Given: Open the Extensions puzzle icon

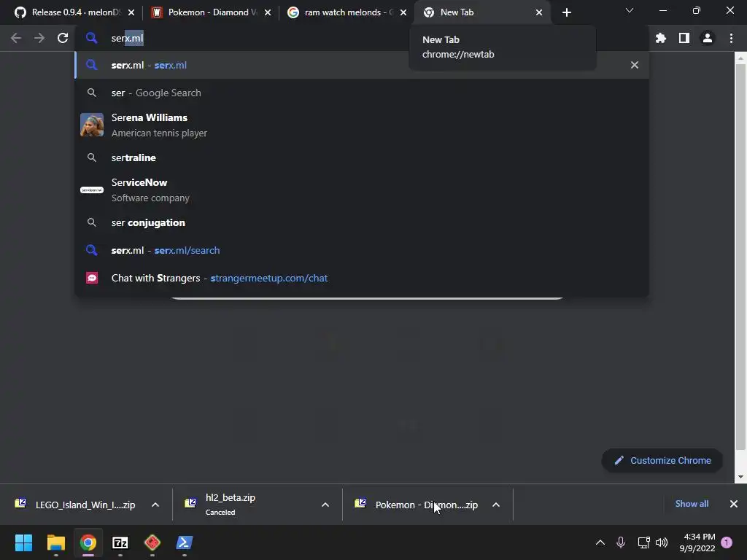Looking at the screenshot, I should [660, 38].
